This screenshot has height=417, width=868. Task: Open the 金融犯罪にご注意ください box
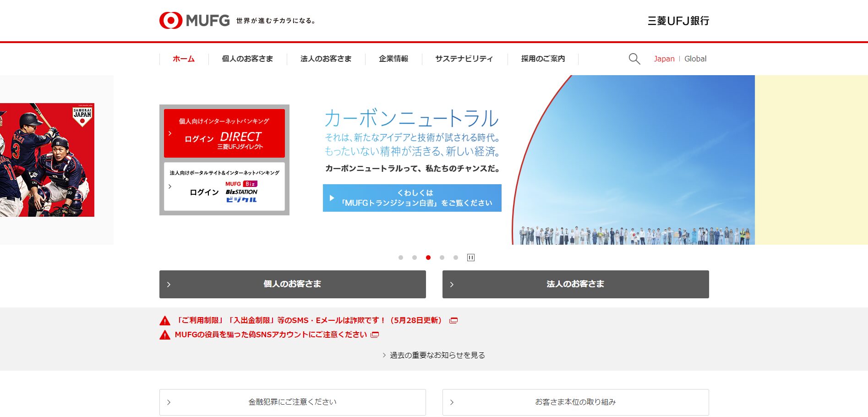coord(292,402)
